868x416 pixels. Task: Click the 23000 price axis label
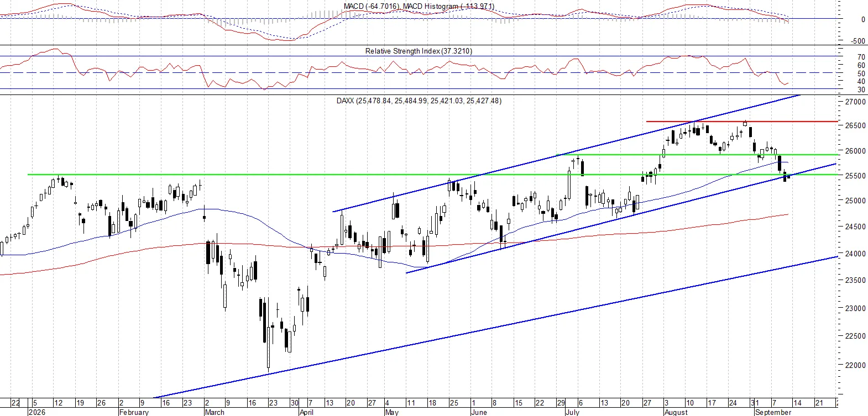click(855, 308)
